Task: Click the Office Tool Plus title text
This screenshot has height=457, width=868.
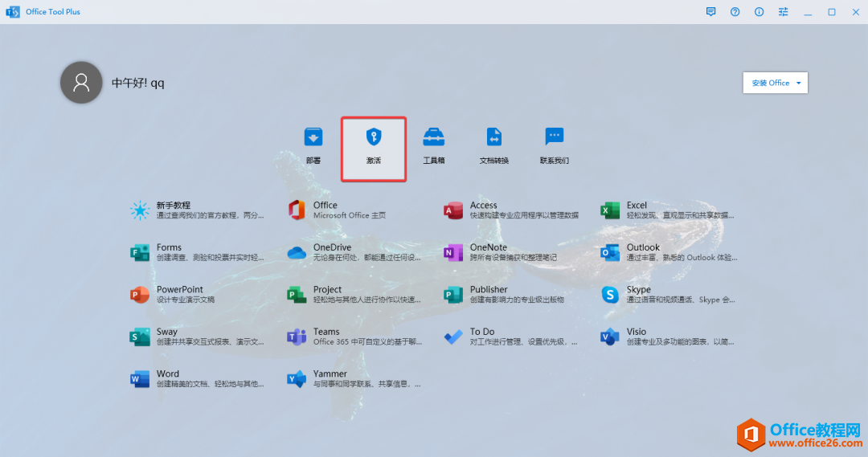Action: click(53, 11)
